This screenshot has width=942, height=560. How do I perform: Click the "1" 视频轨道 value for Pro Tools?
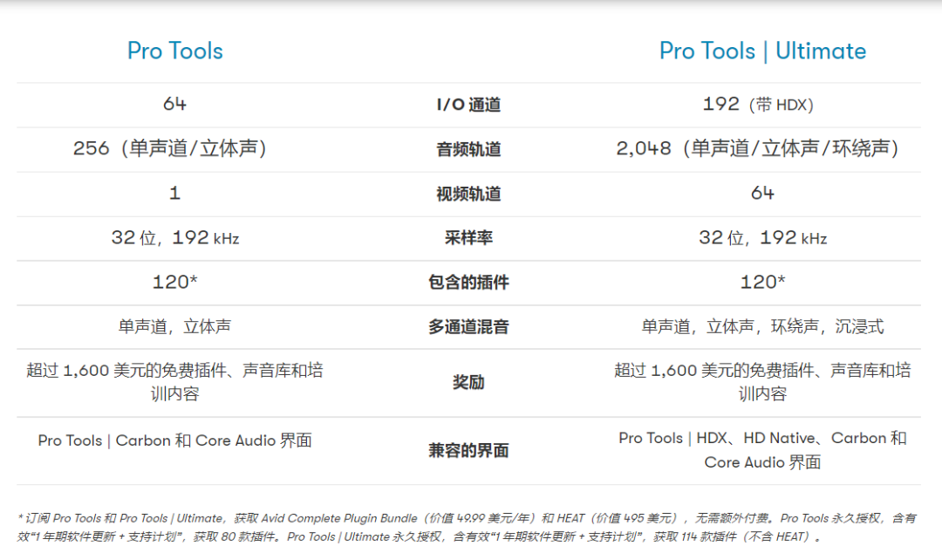[x=174, y=193]
